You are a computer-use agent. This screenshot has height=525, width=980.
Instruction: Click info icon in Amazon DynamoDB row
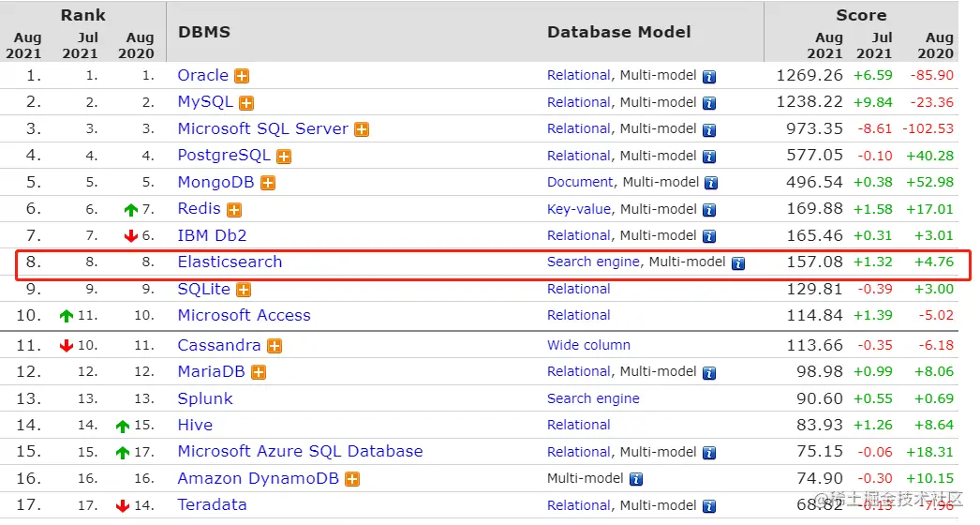point(636,480)
